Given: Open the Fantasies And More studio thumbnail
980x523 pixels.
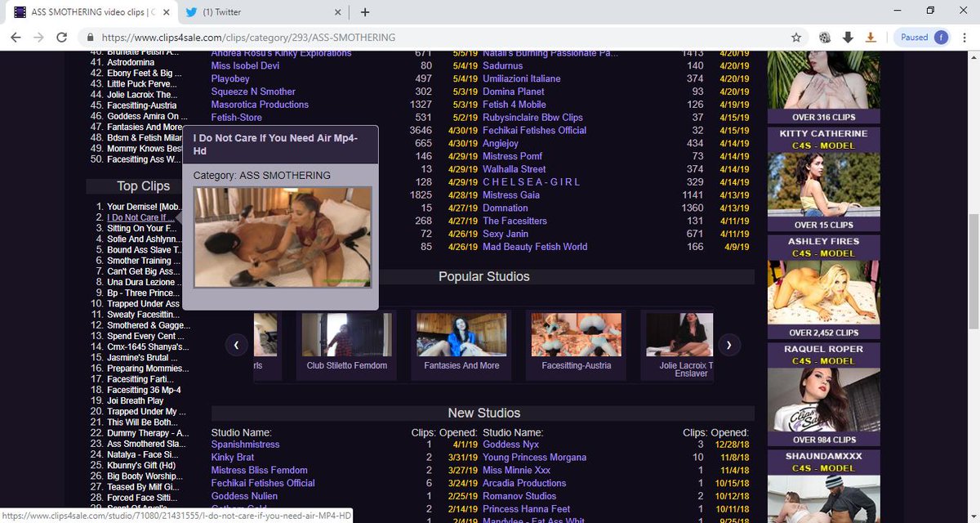Looking at the screenshot, I should click(461, 333).
